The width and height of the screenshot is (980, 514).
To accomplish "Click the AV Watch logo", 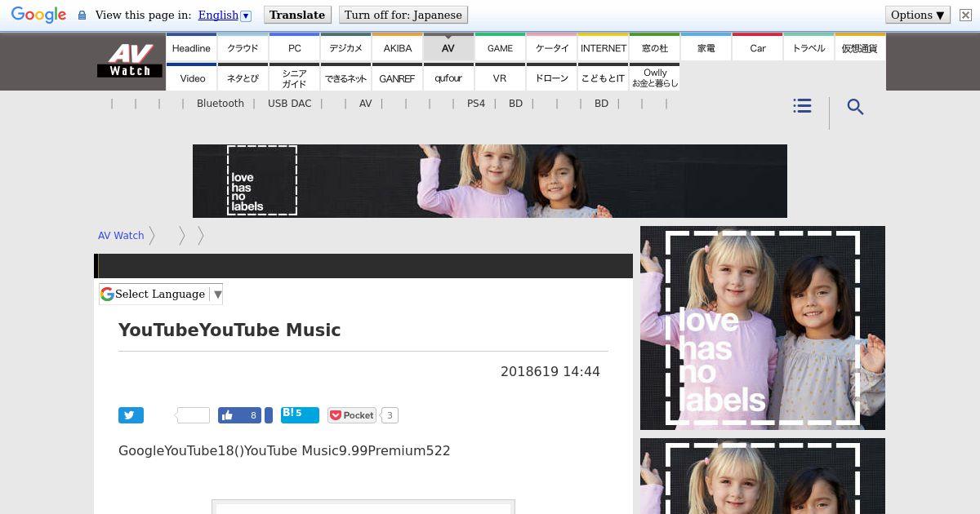I will (x=130, y=60).
